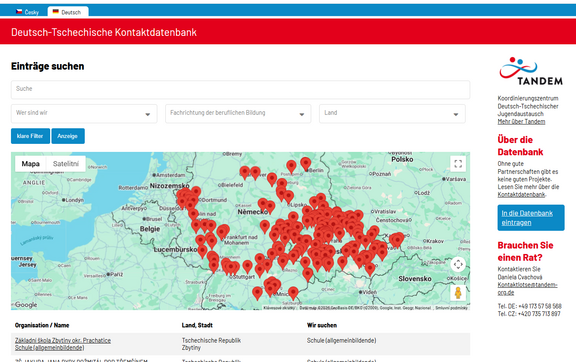Click the 'Smluvní podmínky' map terms link
Screen dimensions: 576x362
point(451,308)
